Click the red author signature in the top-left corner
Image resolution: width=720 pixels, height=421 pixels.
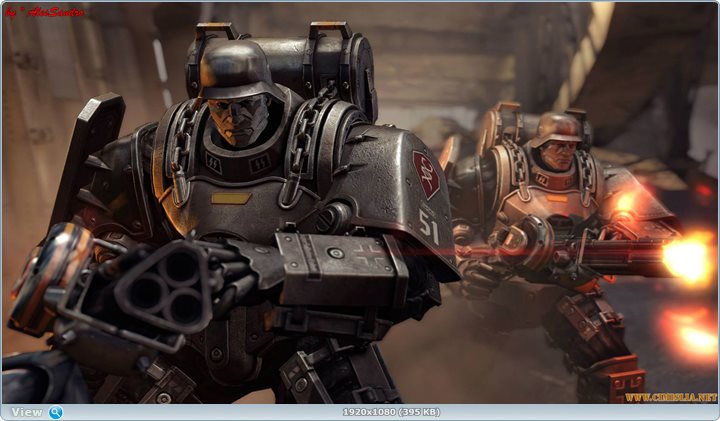(x=44, y=12)
